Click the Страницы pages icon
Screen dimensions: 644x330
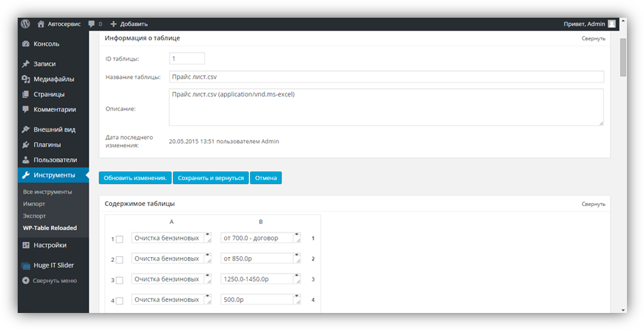pos(26,94)
